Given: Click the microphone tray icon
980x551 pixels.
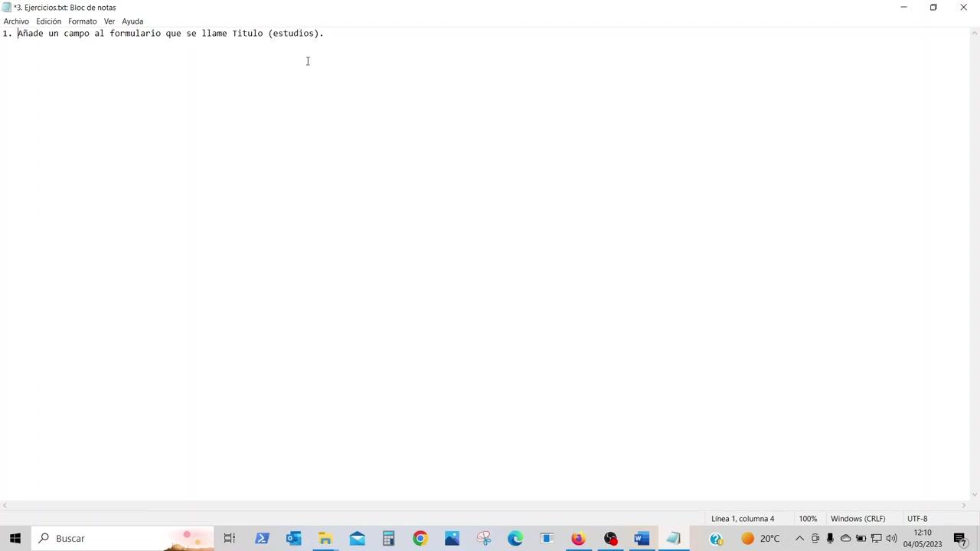Looking at the screenshot, I should point(830,539).
